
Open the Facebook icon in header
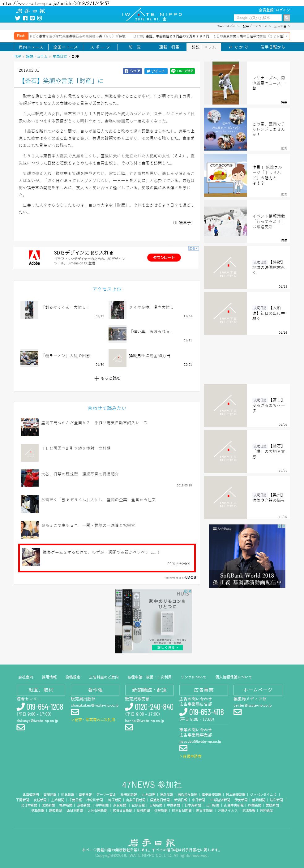coord(25,18)
